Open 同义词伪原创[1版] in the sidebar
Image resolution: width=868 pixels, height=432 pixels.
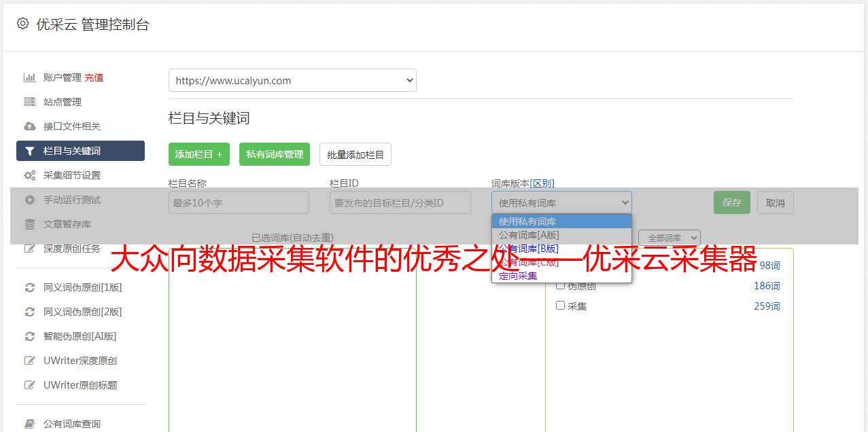(x=83, y=287)
